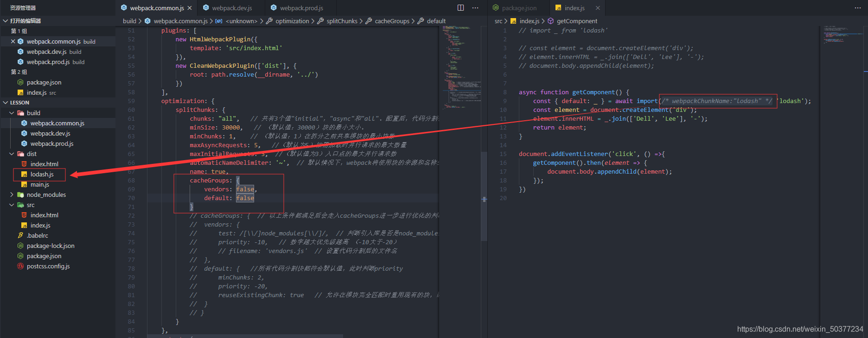Click the src folder icon in explorer

click(x=20, y=205)
